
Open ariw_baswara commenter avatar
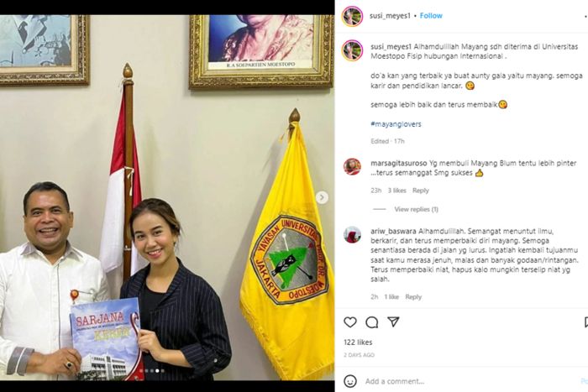point(352,235)
